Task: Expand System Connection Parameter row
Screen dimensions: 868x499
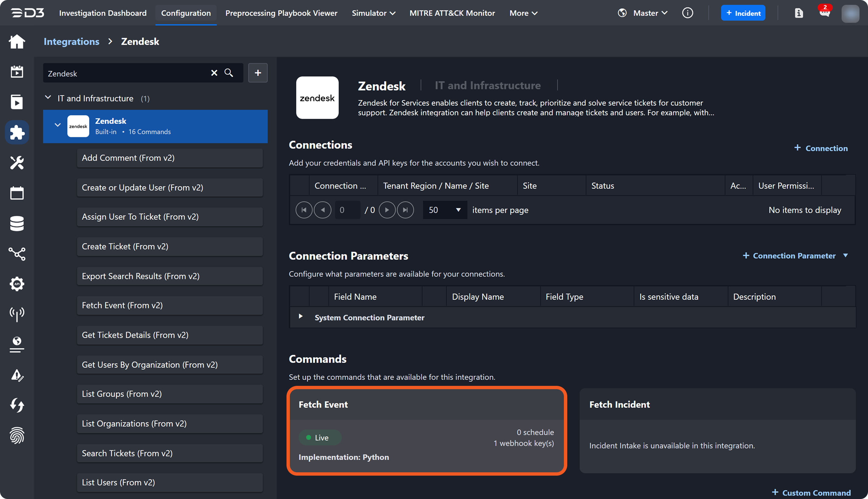Action: (301, 316)
